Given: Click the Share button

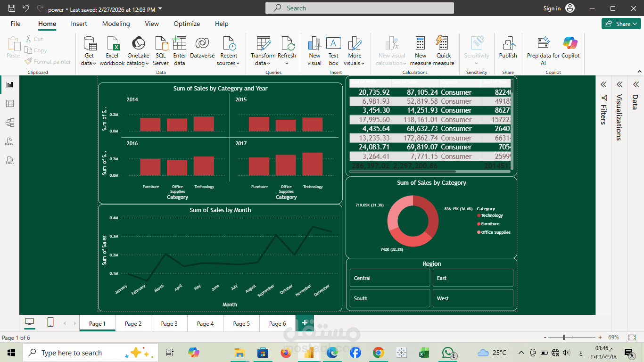Looking at the screenshot, I should click(621, 23).
